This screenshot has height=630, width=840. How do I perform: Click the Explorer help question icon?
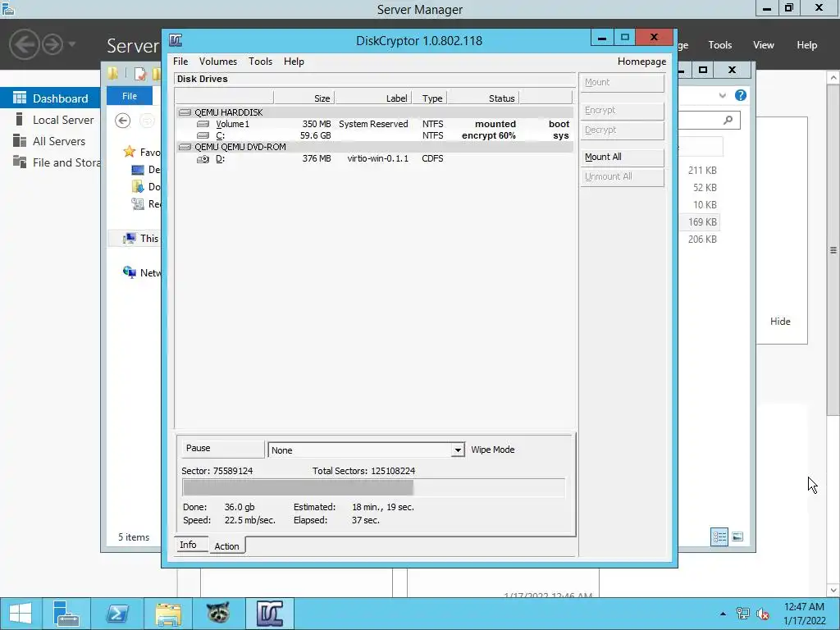741,95
